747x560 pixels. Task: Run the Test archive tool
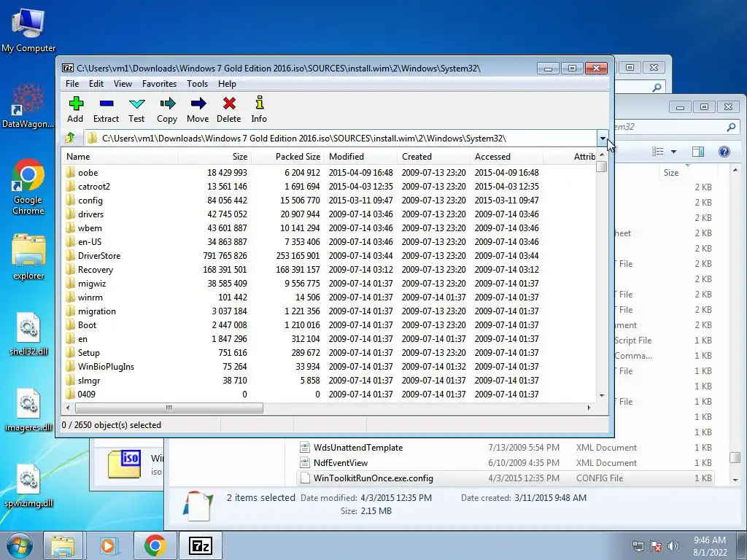[136, 109]
